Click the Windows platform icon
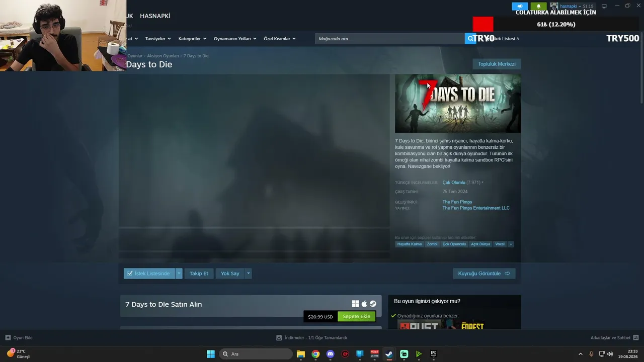Screen dimensions: 644x362 pyautogui.click(x=355, y=304)
